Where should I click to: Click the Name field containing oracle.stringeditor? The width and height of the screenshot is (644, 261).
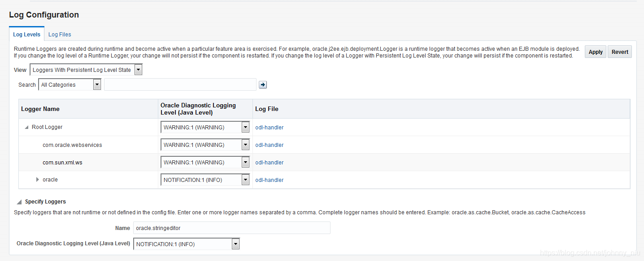[x=232, y=228]
